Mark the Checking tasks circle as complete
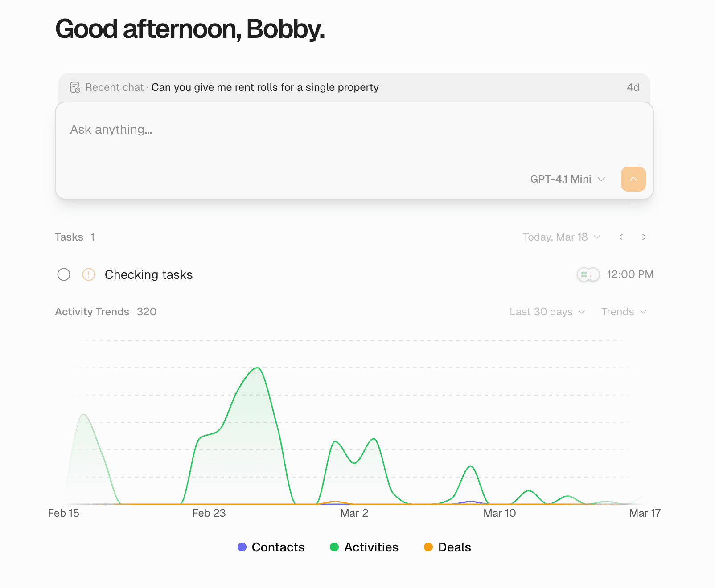715x588 pixels. click(64, 275)
